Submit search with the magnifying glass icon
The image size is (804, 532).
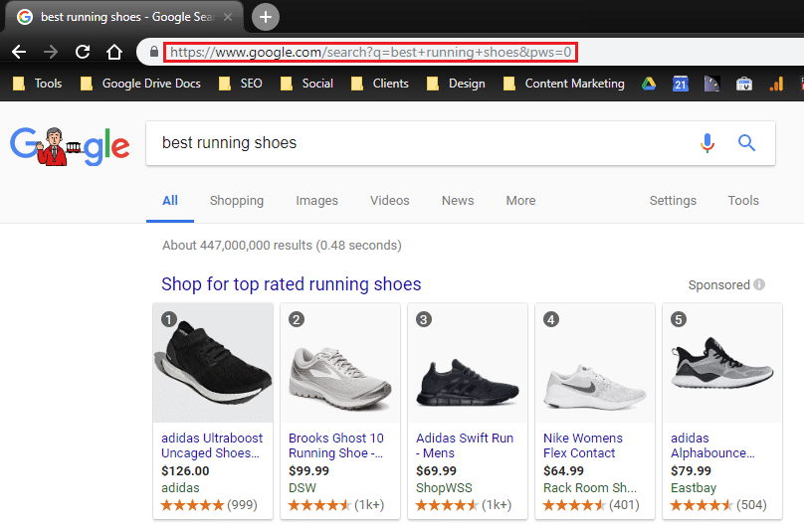(746, 143)
